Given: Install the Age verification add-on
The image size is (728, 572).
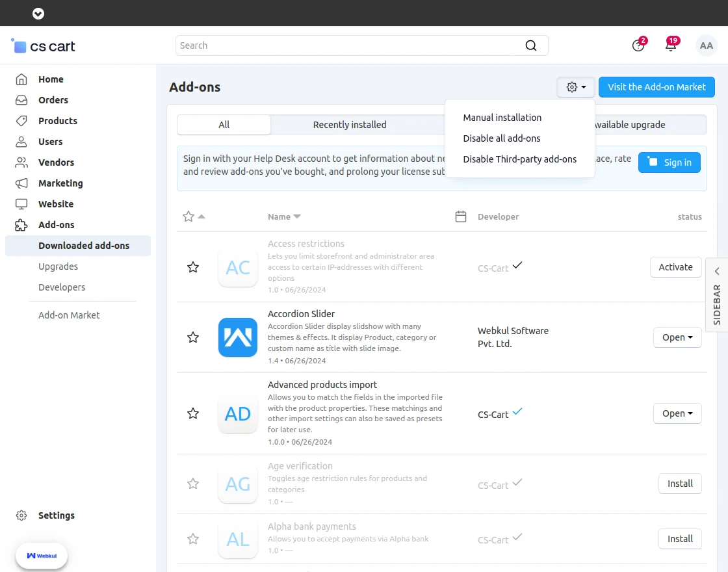Looking at the screenshot, I should point(680,484).
